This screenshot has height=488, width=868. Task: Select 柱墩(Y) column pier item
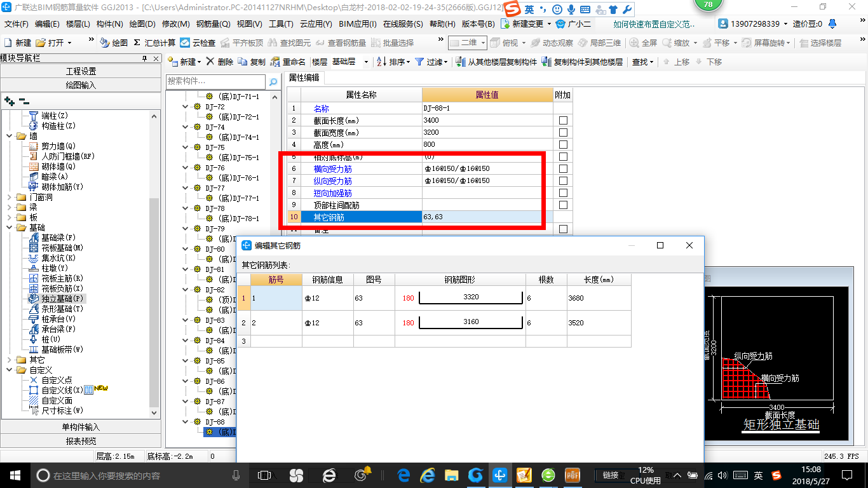click(55, 268)
